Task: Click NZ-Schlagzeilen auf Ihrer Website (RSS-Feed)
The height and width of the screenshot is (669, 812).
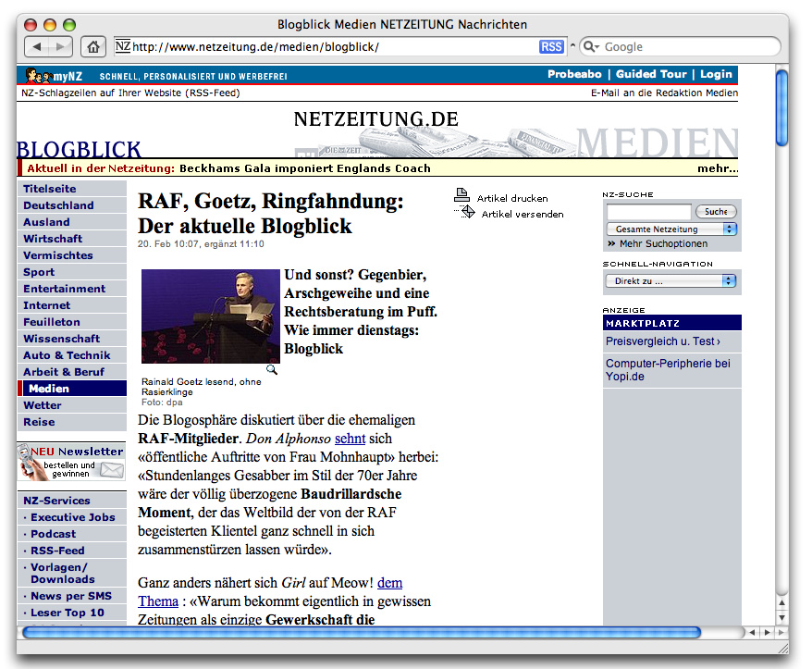Action: pos(130,93)
